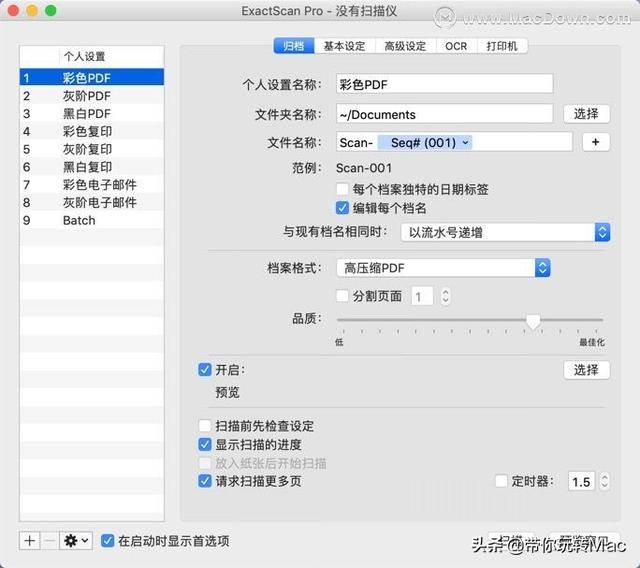Zoom the ExactScan Pro window
The height and width of the screenshot is (568, 640).
pos(51,10)
